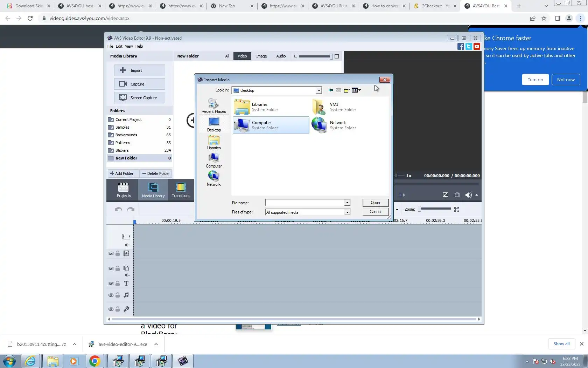
Task: Open the Help menu in AVS Video Editor
Action: coord(139,46)
